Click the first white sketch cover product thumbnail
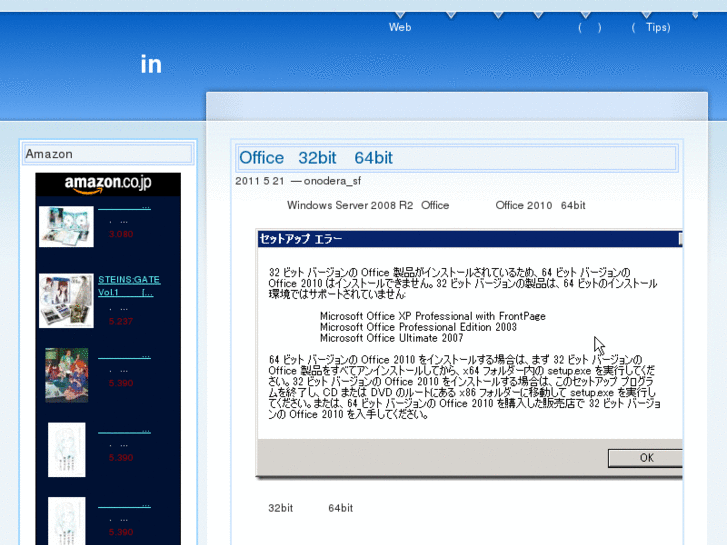 [x=67, y=449]
